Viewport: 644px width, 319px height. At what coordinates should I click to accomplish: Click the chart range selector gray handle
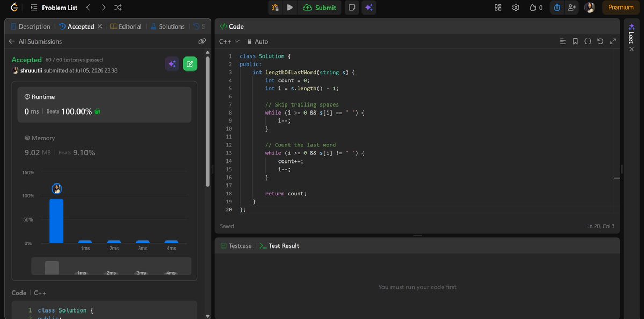52,268
